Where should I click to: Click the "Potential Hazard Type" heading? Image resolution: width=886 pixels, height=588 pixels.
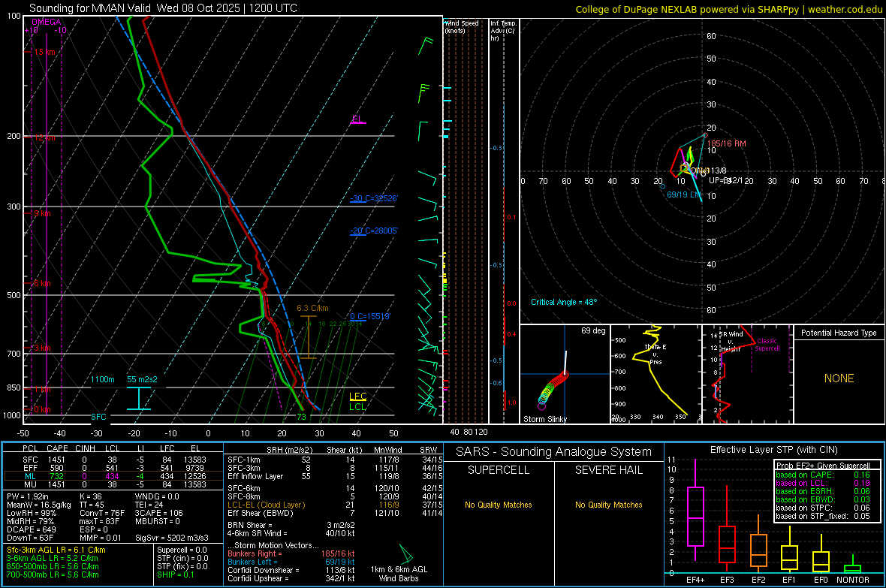click(x=839, y=333)
